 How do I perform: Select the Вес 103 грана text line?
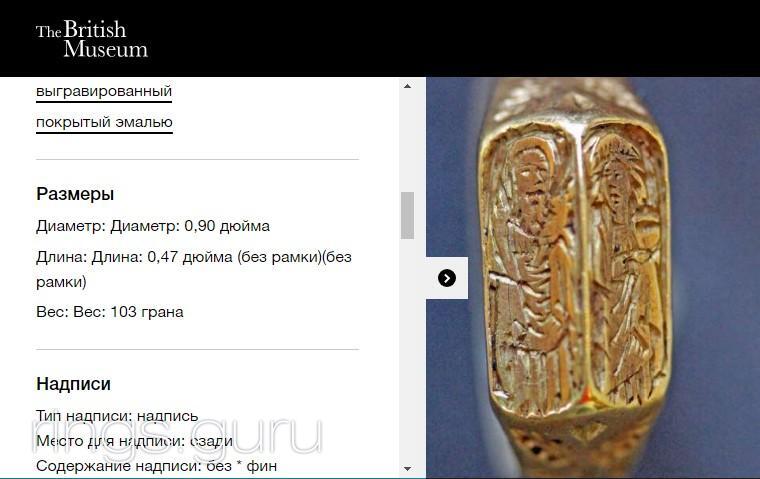point(110,312)
